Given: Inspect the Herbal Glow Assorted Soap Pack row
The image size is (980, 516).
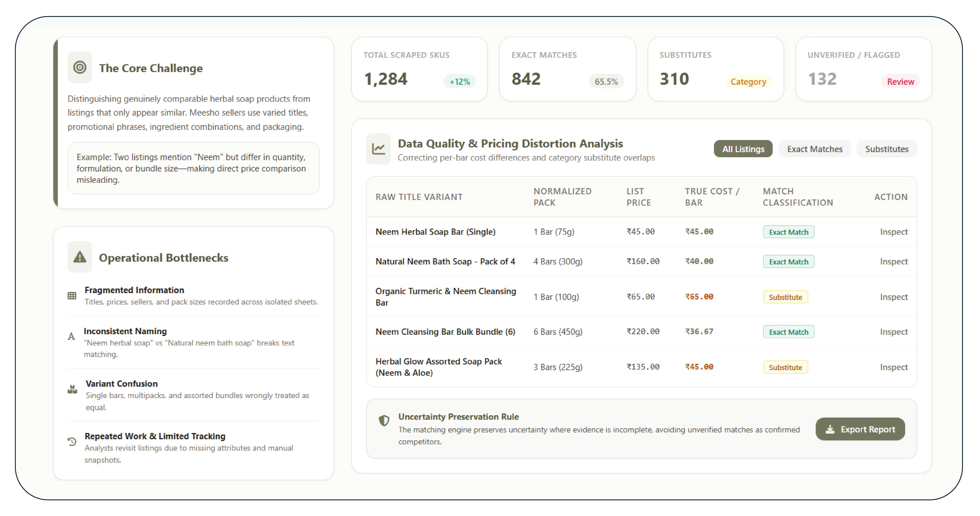Looking at the screenshot, I should tap(894, 367).
